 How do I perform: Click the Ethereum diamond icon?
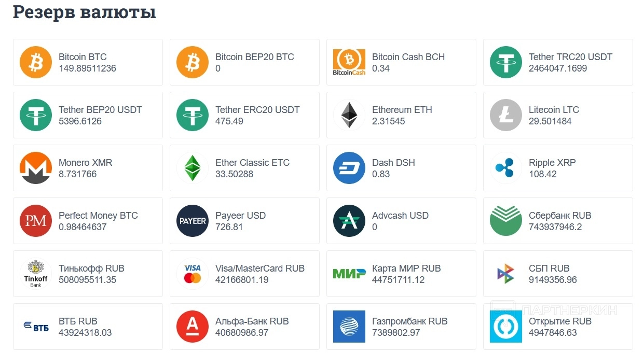point(349,115)
